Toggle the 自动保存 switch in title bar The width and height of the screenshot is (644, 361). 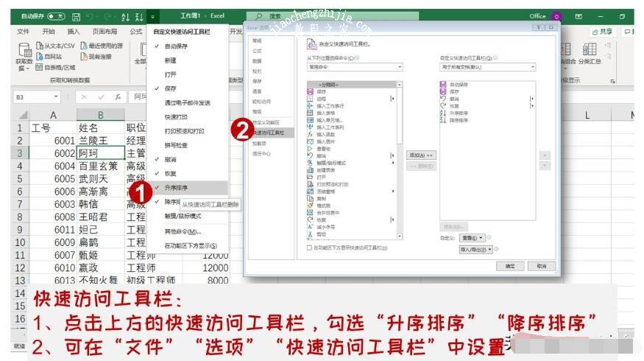coord(56,16)
